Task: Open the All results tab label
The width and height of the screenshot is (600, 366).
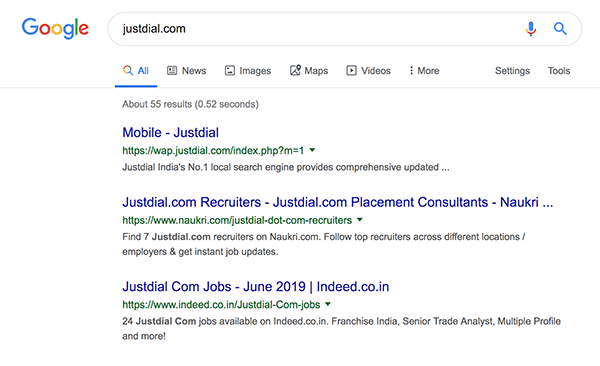Action: click(x=143, y=71)
